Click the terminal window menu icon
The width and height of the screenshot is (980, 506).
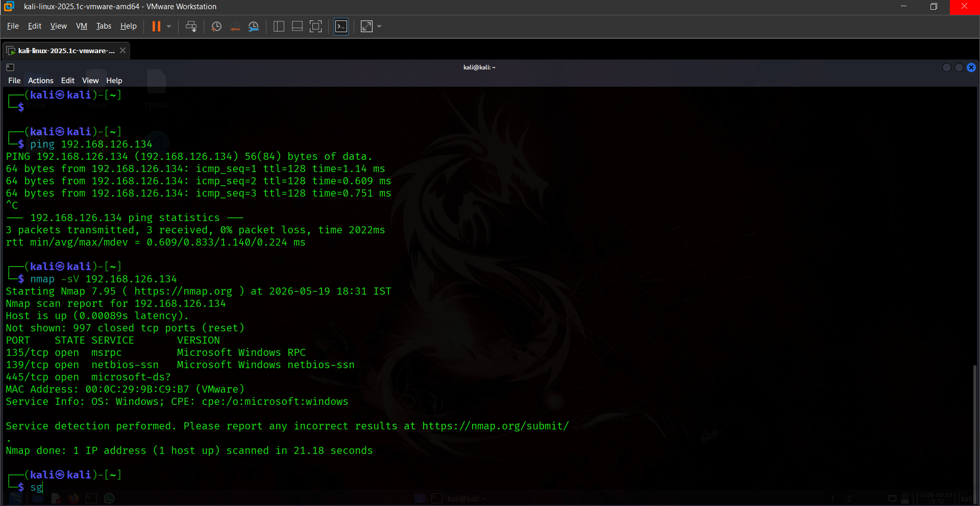(10, 67)
